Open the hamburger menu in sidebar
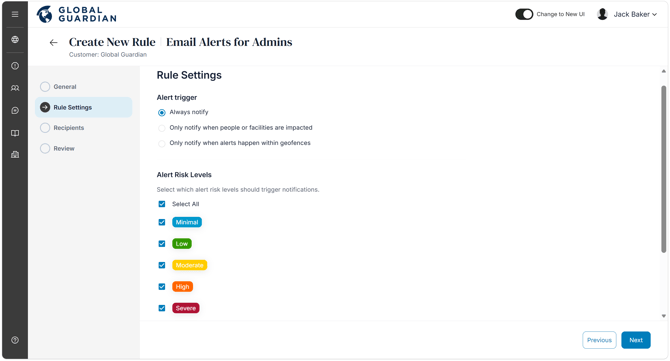670x361 pixels. [x=15, y=14]
